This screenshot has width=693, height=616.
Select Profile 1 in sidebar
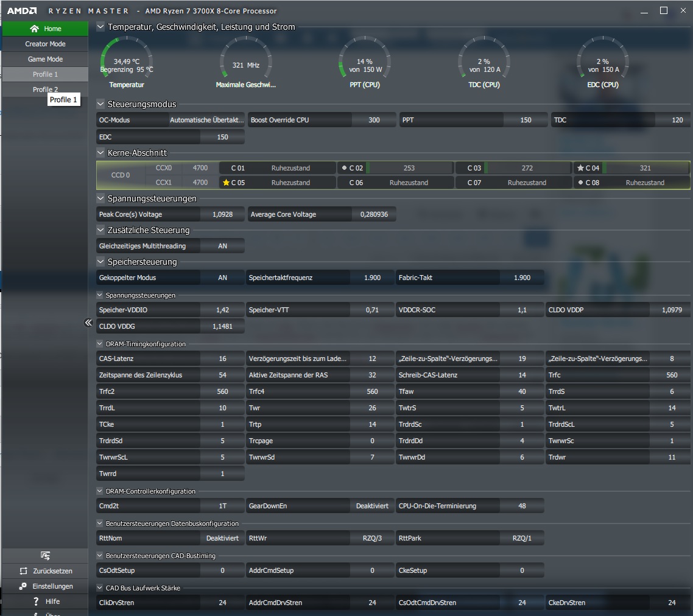click(45, 74)
